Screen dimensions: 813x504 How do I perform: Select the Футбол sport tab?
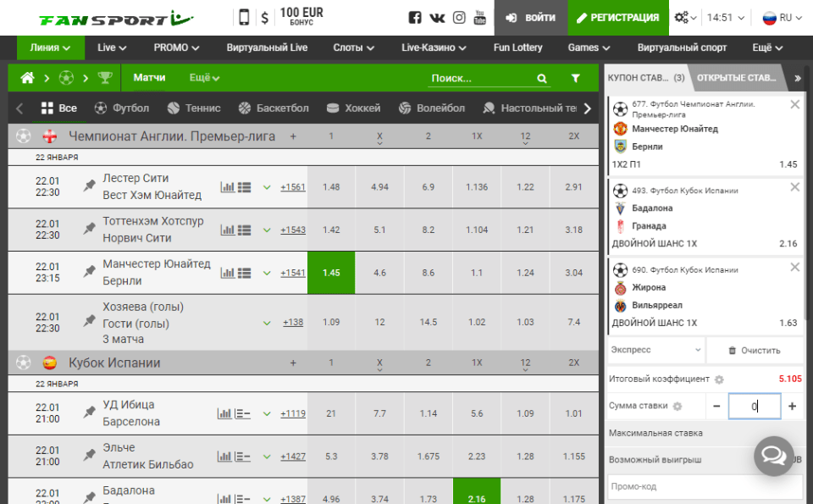click(122, 108)
